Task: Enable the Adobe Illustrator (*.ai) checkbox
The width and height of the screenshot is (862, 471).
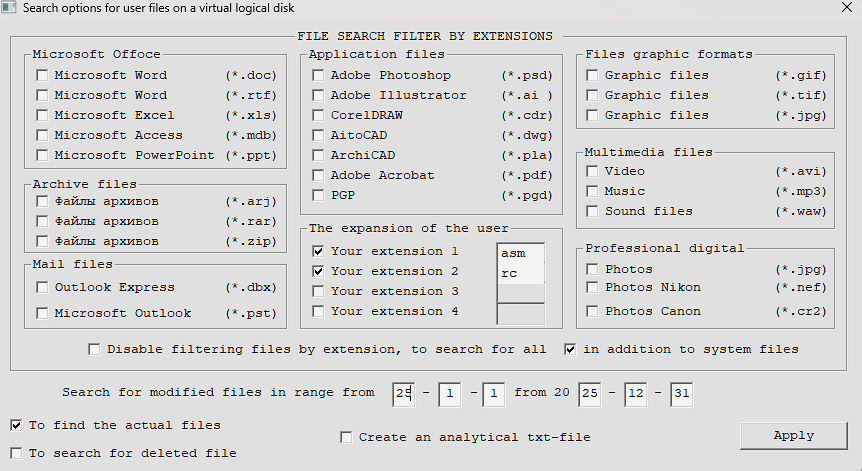Action: (x=318, y=95)
